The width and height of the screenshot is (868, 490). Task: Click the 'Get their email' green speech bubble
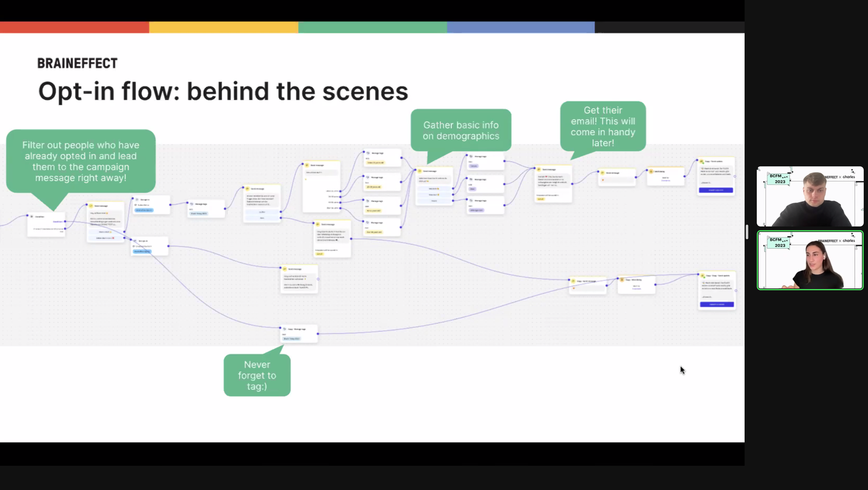click(x=603, y=127)
